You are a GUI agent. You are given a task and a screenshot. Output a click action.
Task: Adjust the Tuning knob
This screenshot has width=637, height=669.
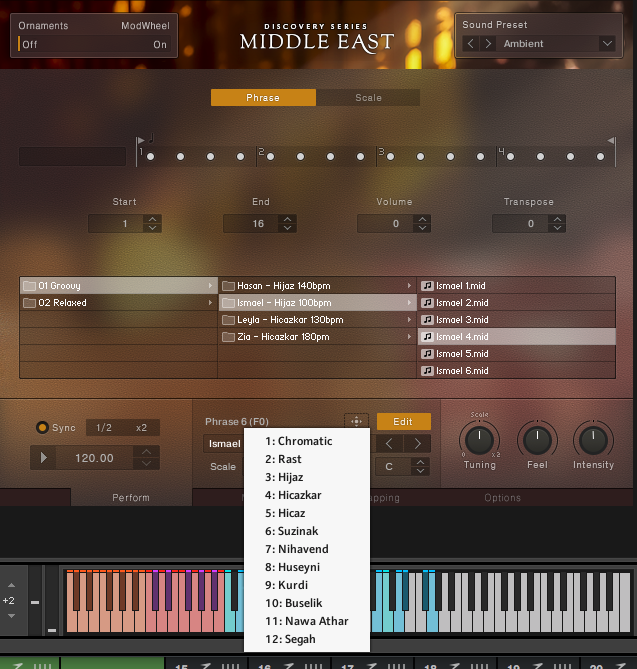pyautogui.click(x=480, y=440)
